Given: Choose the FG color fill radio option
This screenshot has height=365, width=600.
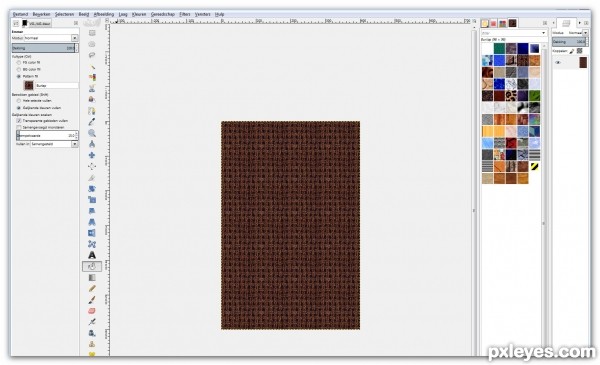Looking at the screenshot, I should [18, 62].
